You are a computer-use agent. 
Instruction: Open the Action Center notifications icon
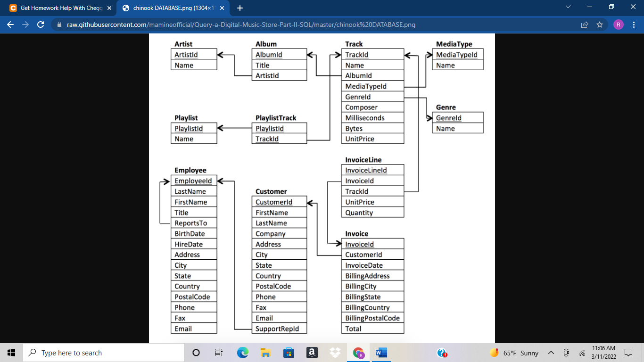coord(628,353)
